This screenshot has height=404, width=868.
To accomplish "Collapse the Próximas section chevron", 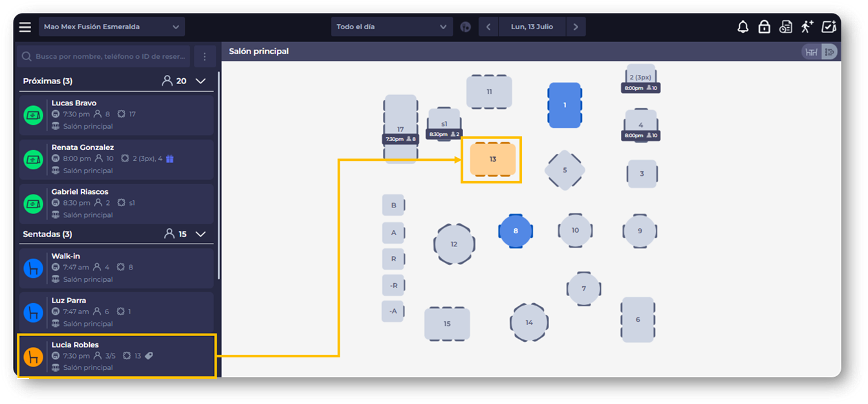I will pyautogui.click(x=201, y=81).
